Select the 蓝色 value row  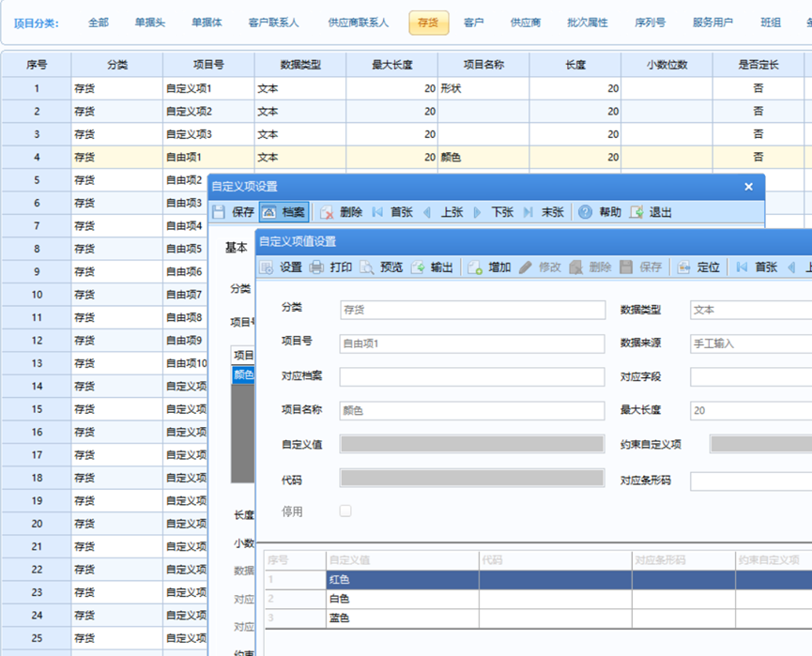point(539,618)
